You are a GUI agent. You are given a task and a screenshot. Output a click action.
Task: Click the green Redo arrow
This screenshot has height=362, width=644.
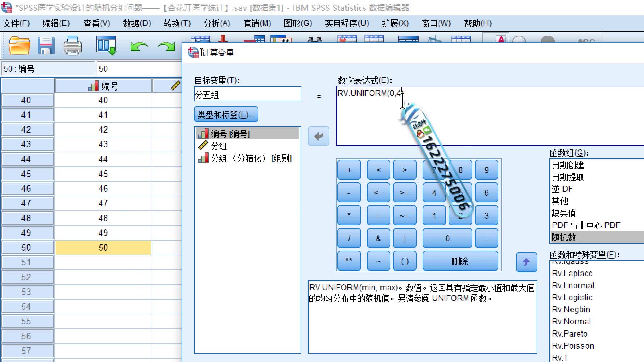coord(166,46)
